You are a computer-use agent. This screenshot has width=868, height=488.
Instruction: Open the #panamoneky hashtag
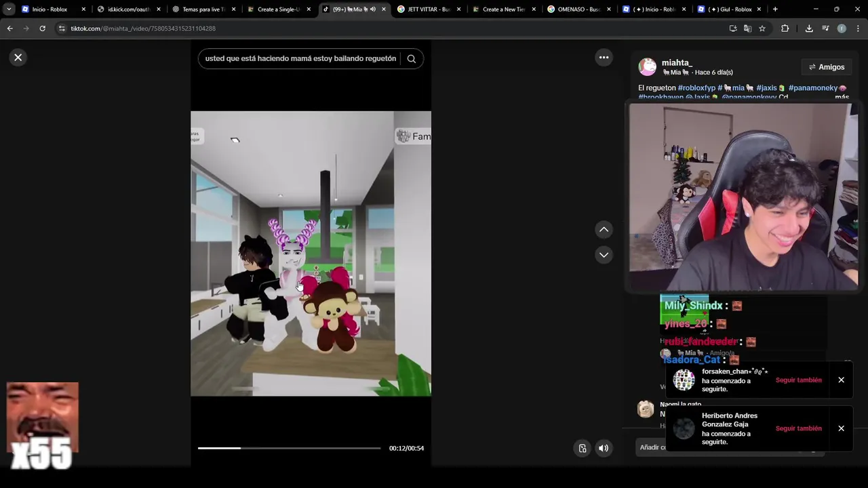point(813,88)
